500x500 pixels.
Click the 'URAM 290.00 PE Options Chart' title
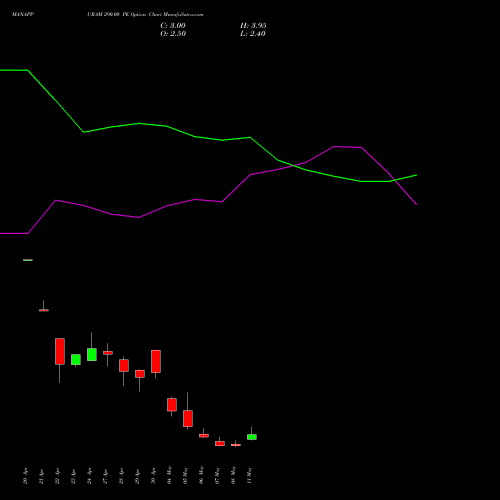point(124,15)
